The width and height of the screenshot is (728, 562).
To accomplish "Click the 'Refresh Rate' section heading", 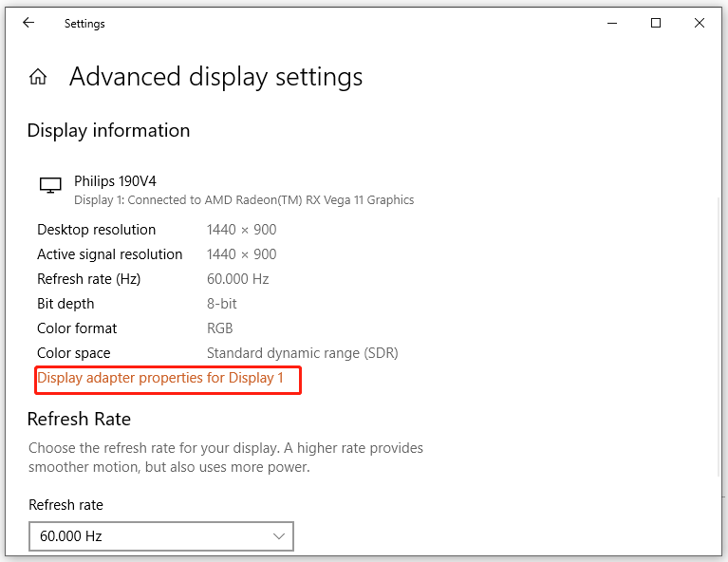I will 79,419.
